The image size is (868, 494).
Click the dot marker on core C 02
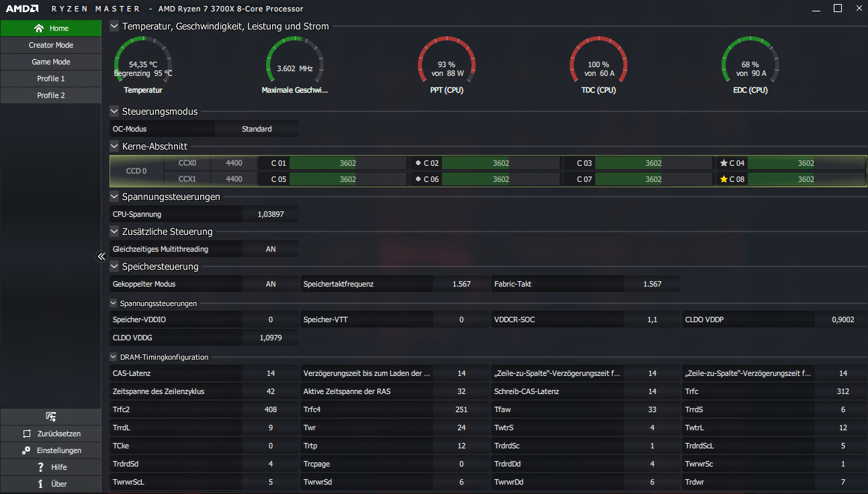click(x=418, y=163)
